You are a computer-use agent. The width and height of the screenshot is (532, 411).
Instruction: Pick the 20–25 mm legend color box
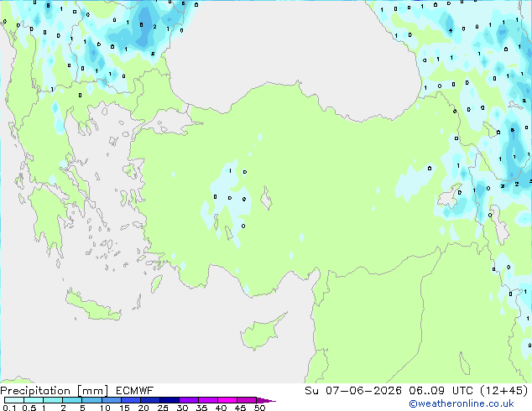click(150, 400)
